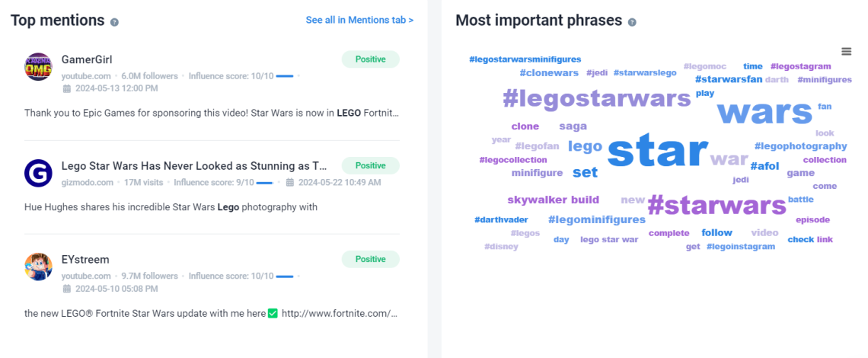Open the Lego Star Wars Gizmodo article title
Viewport: 868px width, 358px height.
click(x=194, y=166)
